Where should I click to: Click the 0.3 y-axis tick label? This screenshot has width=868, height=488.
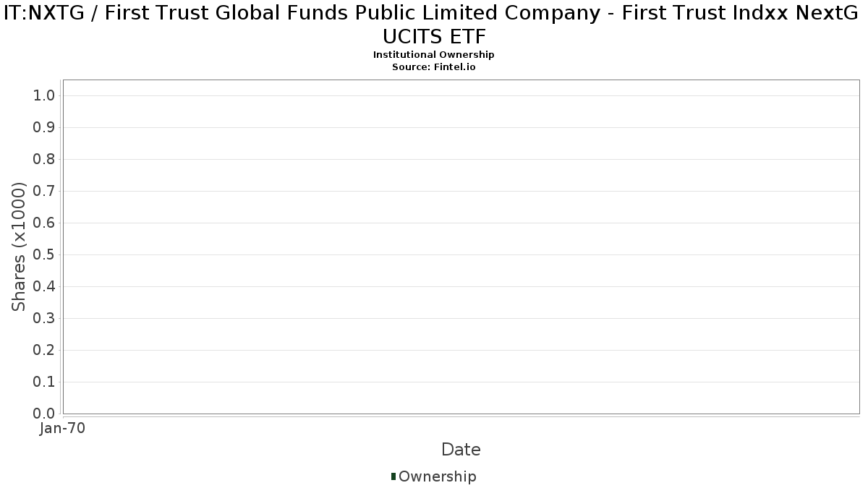44,319
